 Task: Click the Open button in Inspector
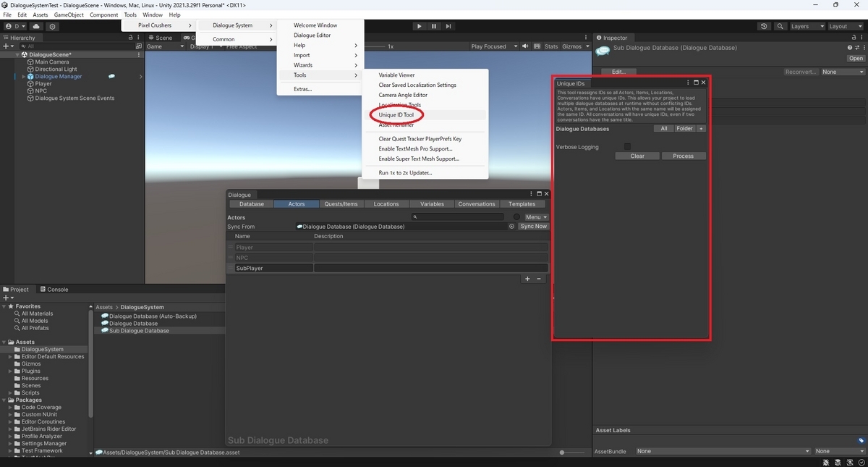coord(856,59)
